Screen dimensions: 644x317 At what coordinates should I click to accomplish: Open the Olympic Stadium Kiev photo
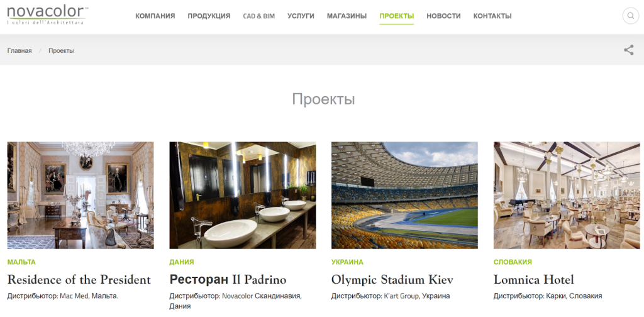pyautogui.click(x=404, y=195)
